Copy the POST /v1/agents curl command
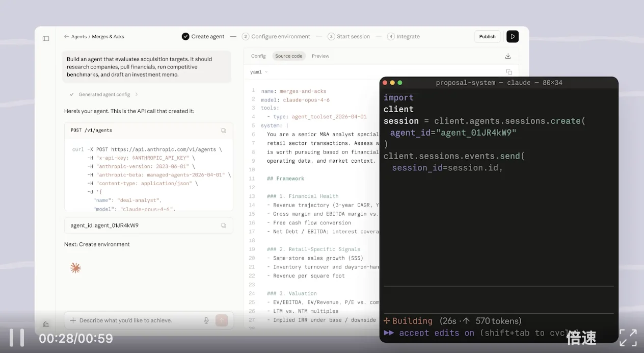 pos(223,131)
